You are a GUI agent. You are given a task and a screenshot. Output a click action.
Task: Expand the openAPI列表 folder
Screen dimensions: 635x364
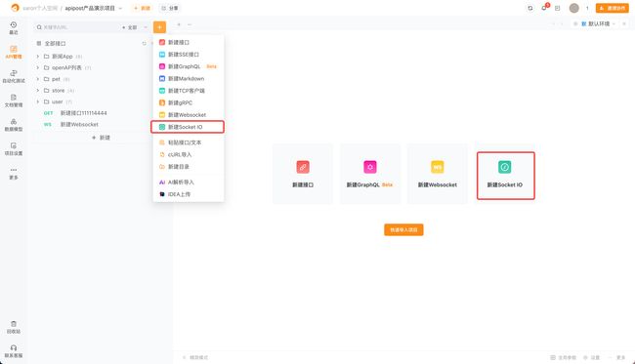tap(38, 67)
